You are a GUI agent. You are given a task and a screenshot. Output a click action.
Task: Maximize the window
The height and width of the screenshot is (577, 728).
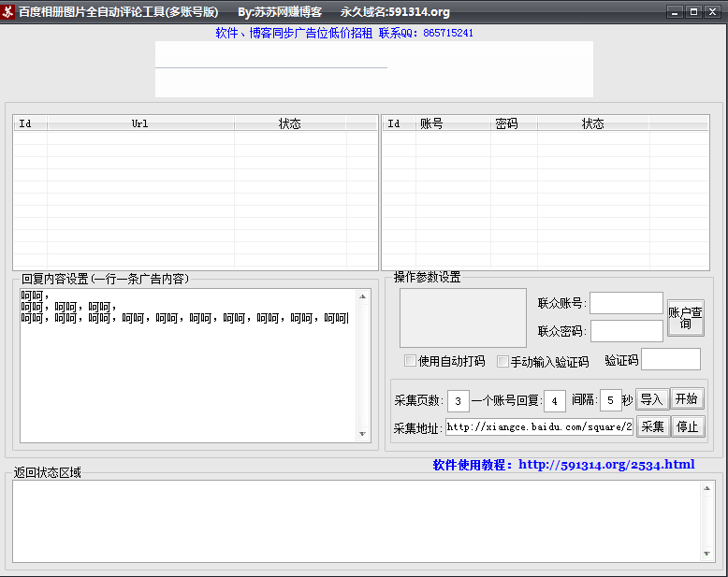(x=693, y=11)
